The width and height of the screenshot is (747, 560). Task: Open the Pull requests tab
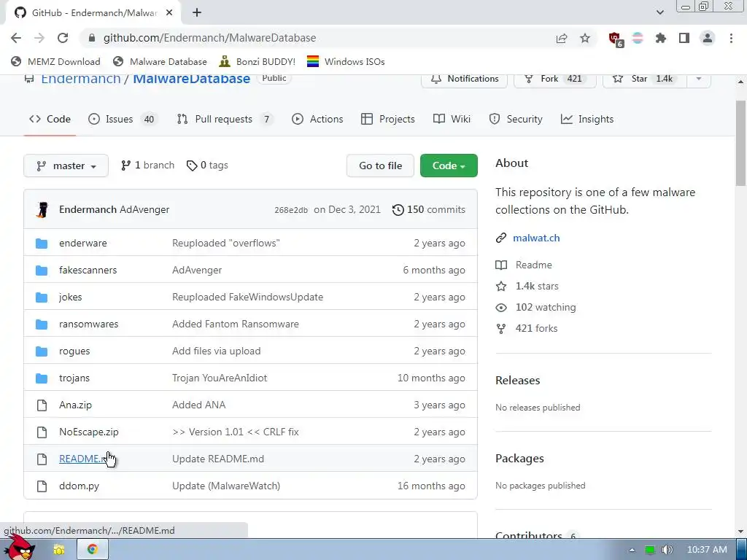click(225, 119)
